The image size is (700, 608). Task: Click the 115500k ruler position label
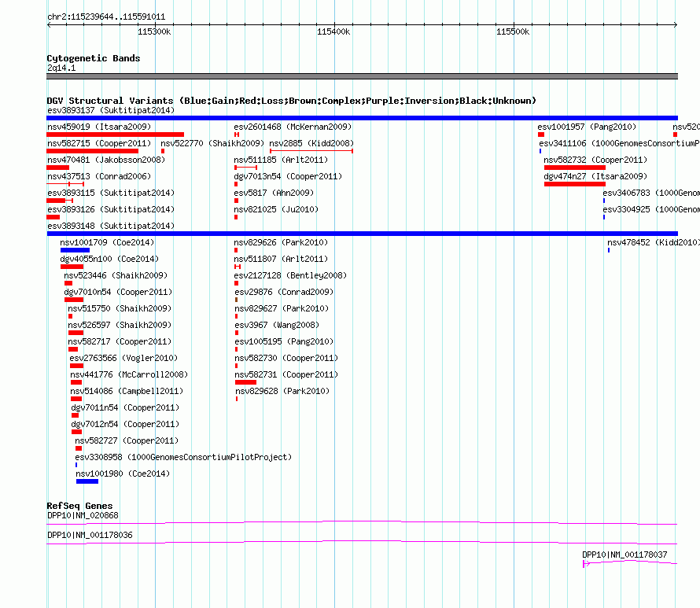513,31
